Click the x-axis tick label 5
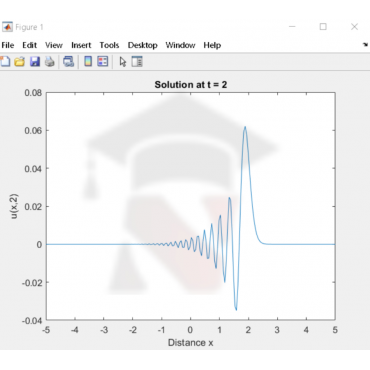Viewport: 370px width, 370px height. (335, 330)
